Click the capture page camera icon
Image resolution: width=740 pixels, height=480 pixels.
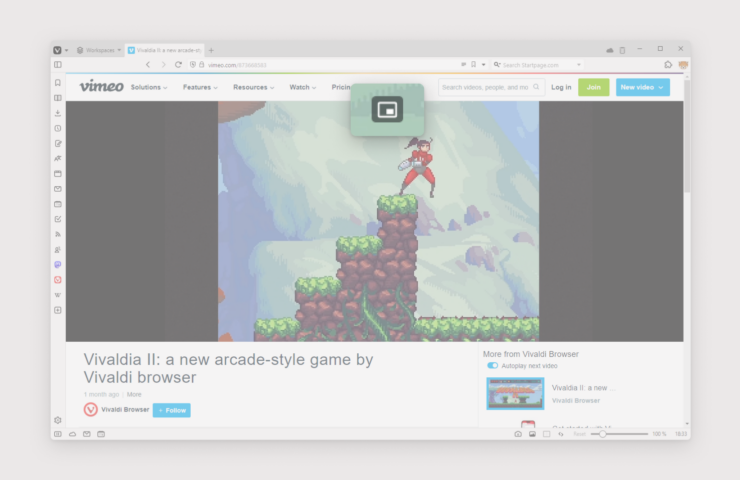pyautogui.click(x=518, y=434)
